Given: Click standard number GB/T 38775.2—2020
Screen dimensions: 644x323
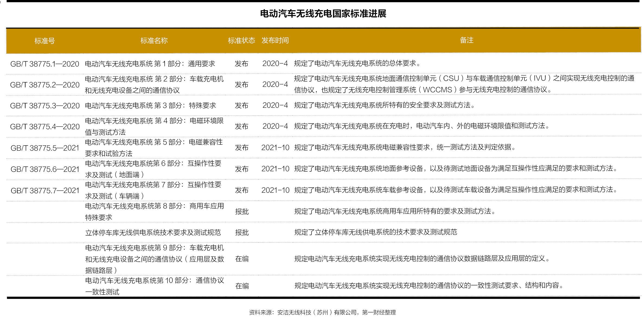Looking at the screenshot, I should coord(45,85).
